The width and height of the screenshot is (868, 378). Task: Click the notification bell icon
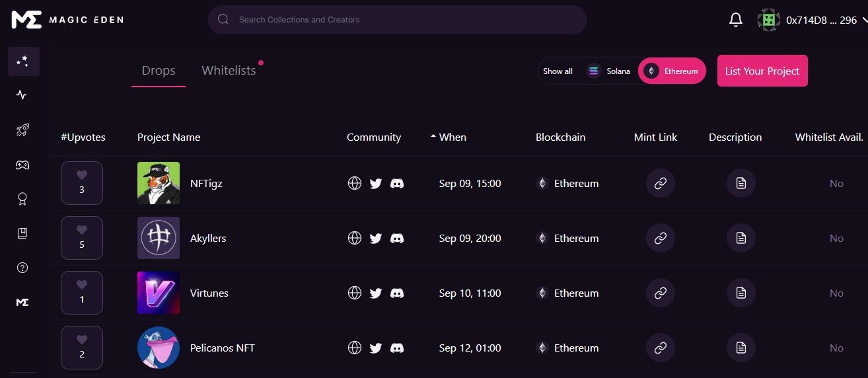[x=736, y=20]
